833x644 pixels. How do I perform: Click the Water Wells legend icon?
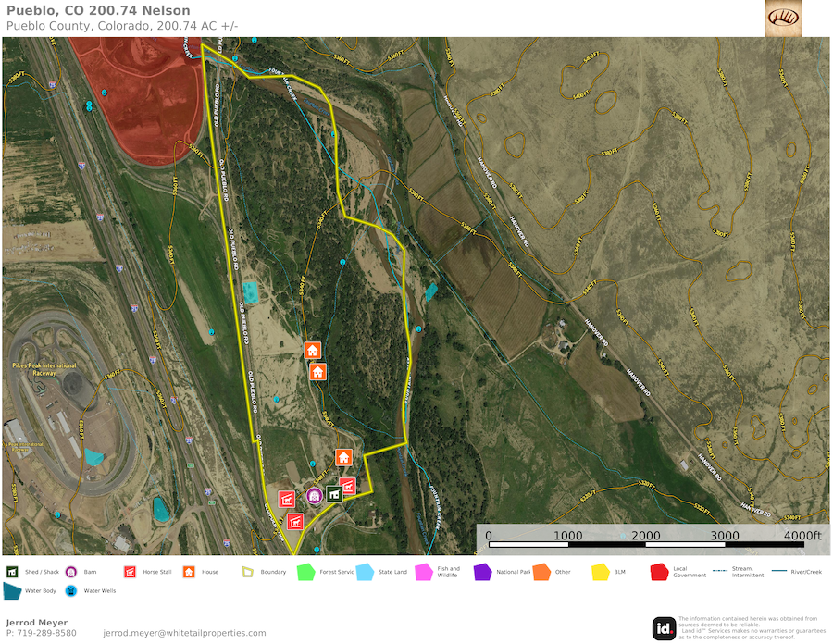pyautogui.click(x=72, y=590)
